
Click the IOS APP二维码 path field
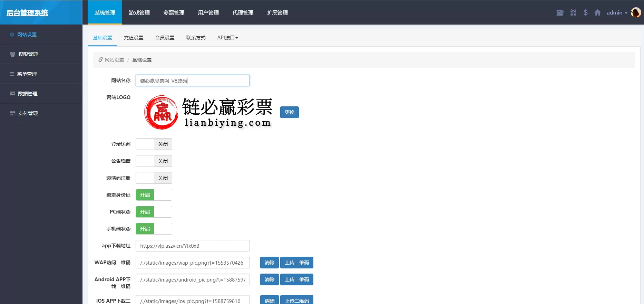pyautogui.click(x=193, y=300)
